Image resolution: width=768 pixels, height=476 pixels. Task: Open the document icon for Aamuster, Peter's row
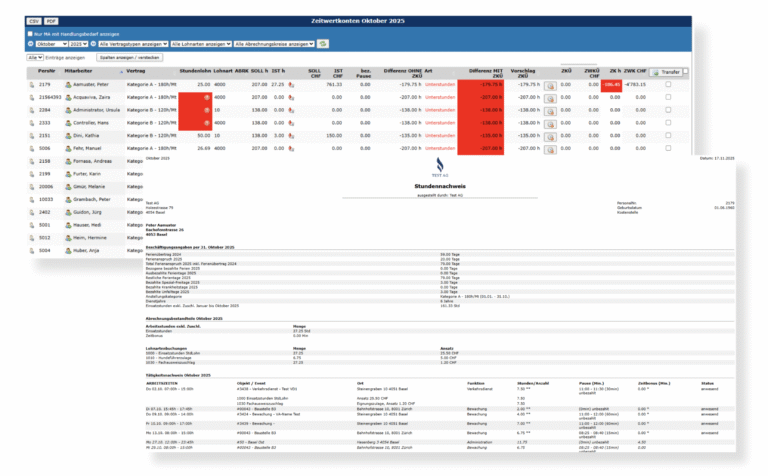tap(33, 86)
